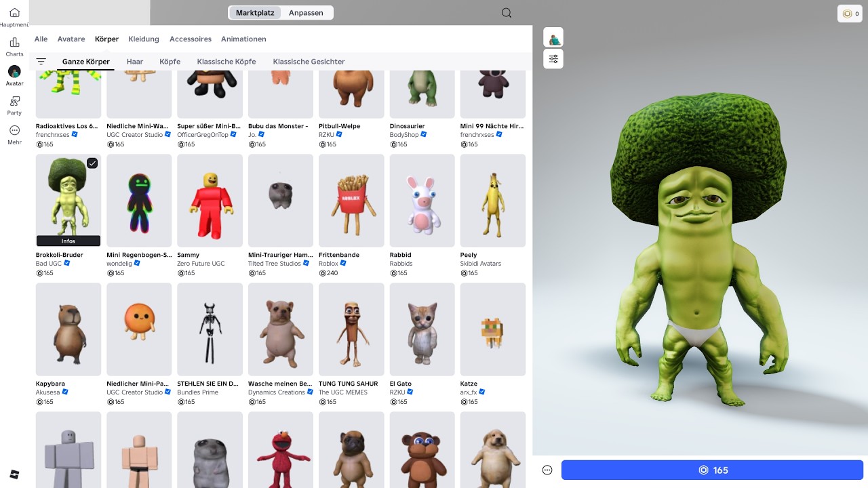Open the Charts icon in the sidebar
The height and width of the screenshot is (488, 868).
click(14, 43)
